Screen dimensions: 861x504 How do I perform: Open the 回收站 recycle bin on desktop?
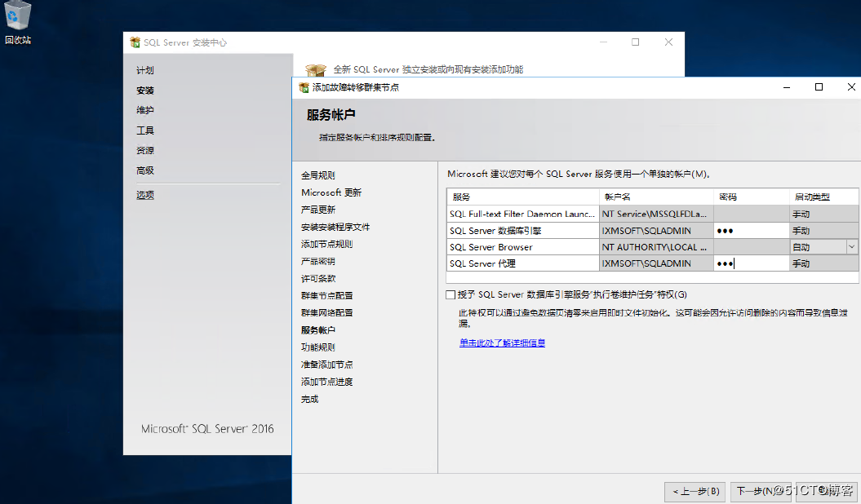(17, 16)
